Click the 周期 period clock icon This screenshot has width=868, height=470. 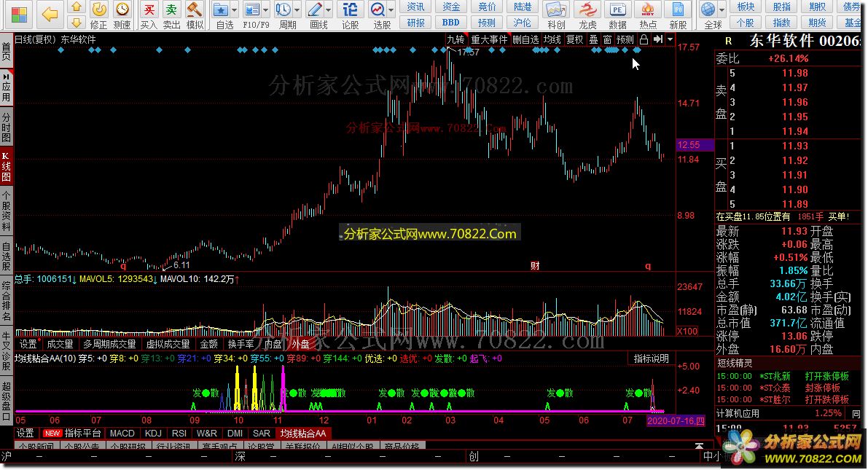(284, 10)
